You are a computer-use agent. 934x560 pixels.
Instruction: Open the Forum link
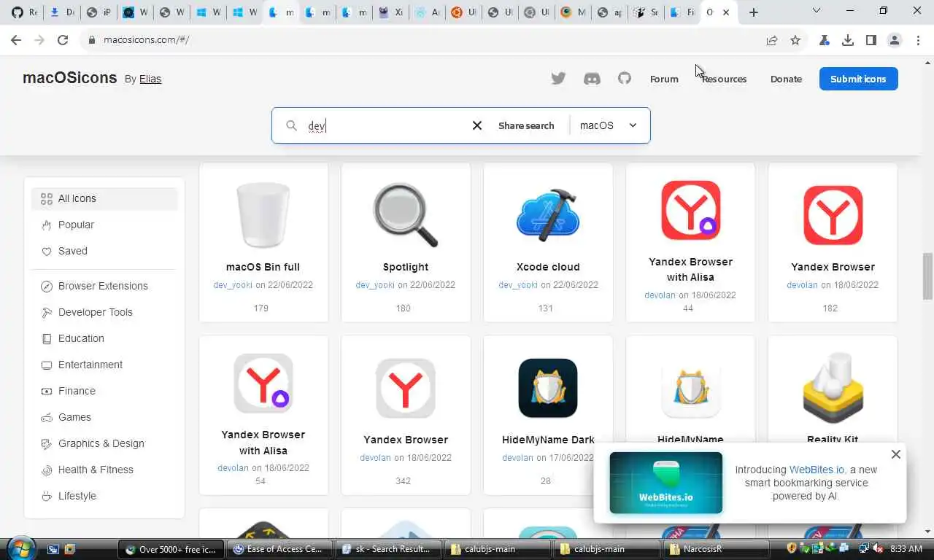(x=664, y=79)
